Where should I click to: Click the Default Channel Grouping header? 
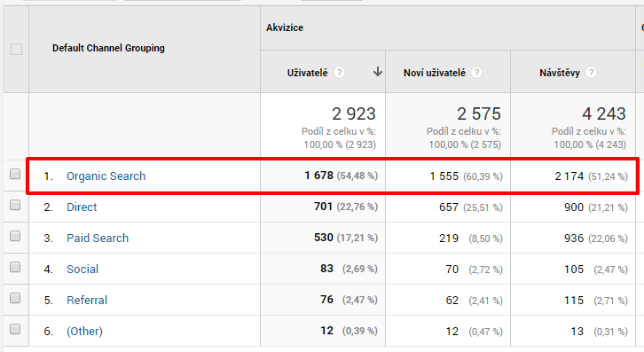pos(108,48)
